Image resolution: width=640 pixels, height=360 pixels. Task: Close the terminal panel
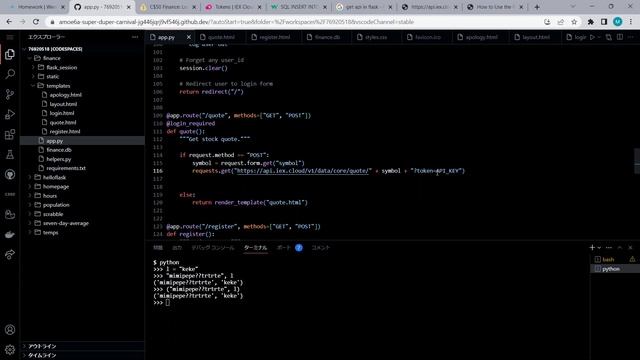630,247
